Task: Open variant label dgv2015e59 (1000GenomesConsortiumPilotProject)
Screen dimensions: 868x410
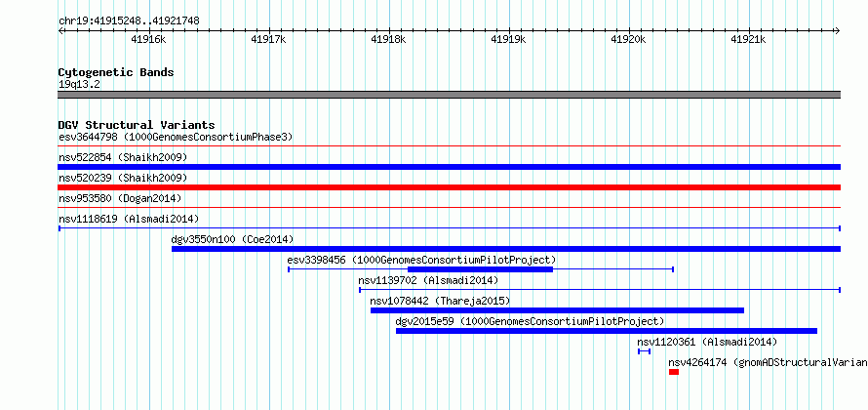Action: coord(530,321)
